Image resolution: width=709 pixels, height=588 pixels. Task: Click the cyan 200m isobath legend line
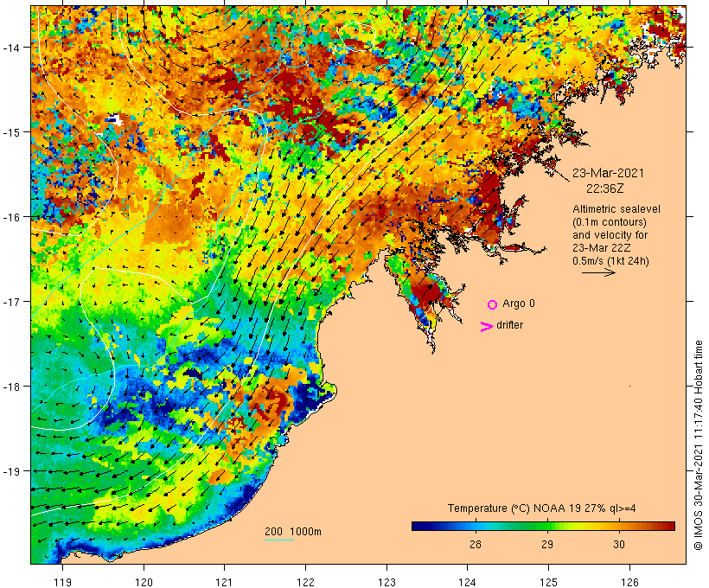(279, 540)
